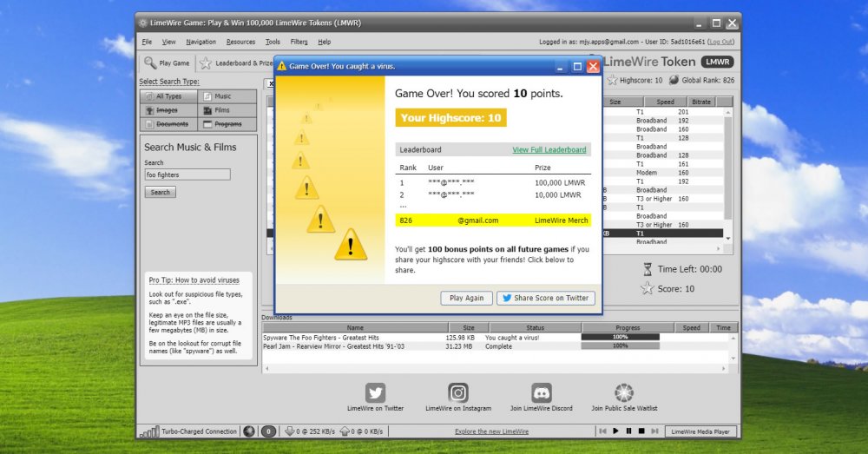Open LimeWire on Twitter icon
868x454 pixels.
point(375,392)
